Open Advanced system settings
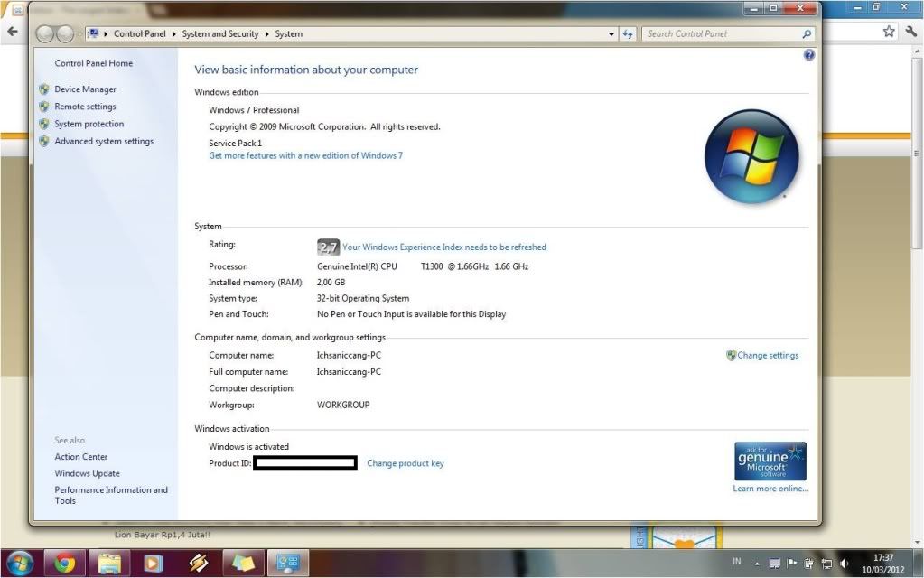924x578 pixels. coord(104,142)
